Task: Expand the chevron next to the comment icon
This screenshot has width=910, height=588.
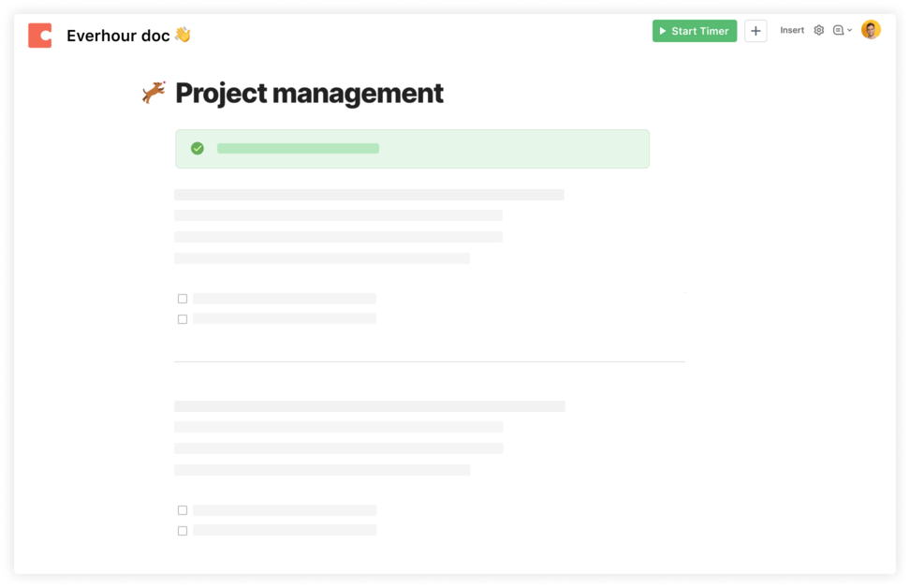Action: [x=849, y=30]
